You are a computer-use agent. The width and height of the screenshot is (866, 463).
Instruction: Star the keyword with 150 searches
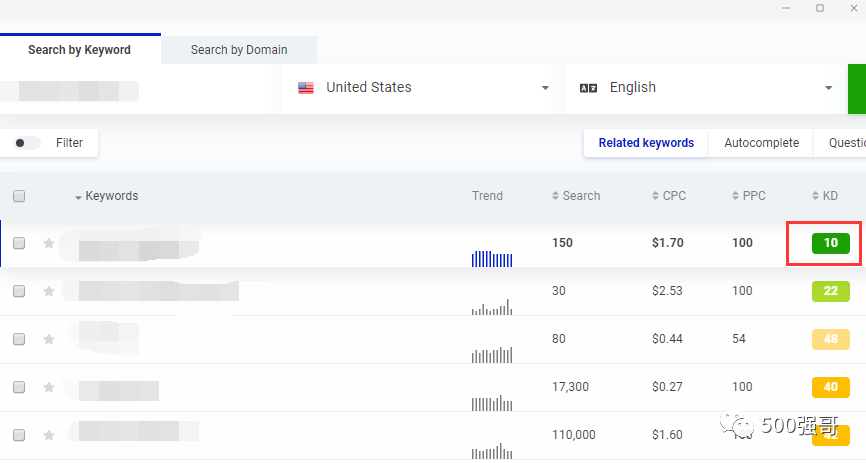click(x=49, y=243)
